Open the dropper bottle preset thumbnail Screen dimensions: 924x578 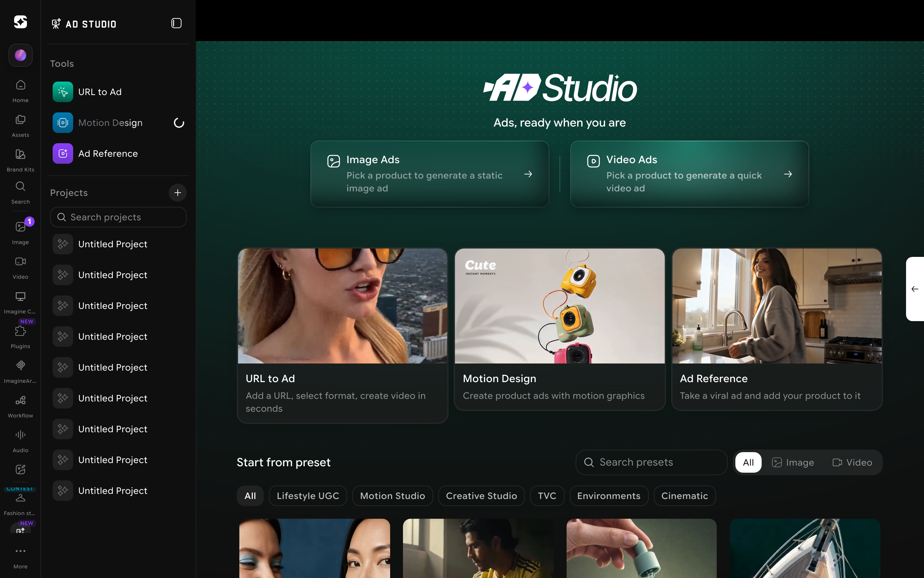(x=641, y=548)
